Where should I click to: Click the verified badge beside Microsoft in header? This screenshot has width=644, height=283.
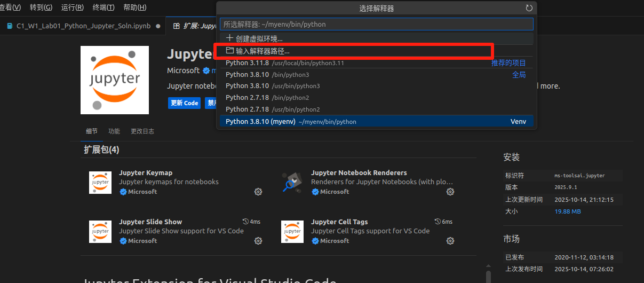(205, 70)
